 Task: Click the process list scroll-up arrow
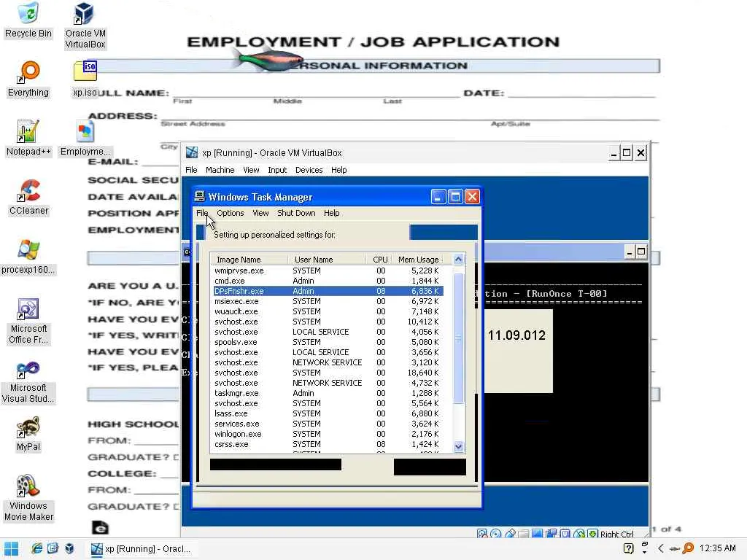(458, 260)
